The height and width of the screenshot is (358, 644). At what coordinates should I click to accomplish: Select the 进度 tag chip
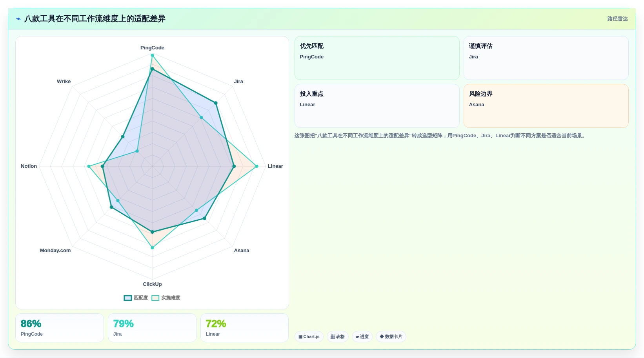(x=362, y=337)
